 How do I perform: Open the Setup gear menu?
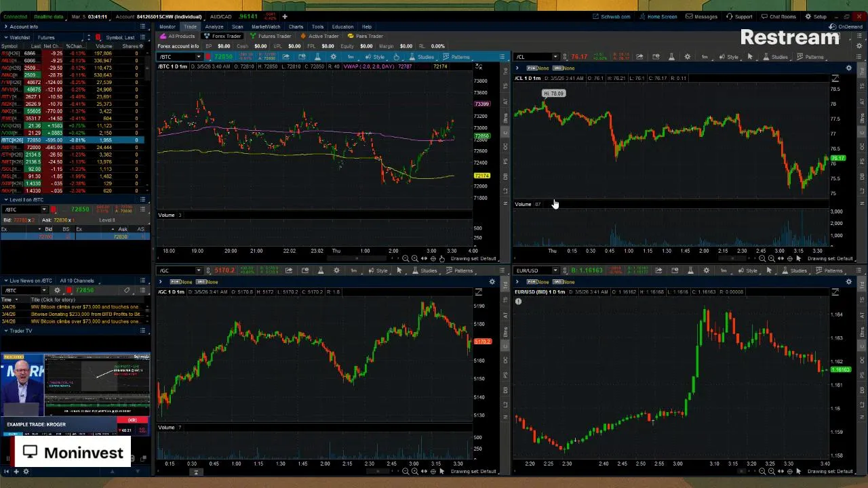tap(816, 16)
